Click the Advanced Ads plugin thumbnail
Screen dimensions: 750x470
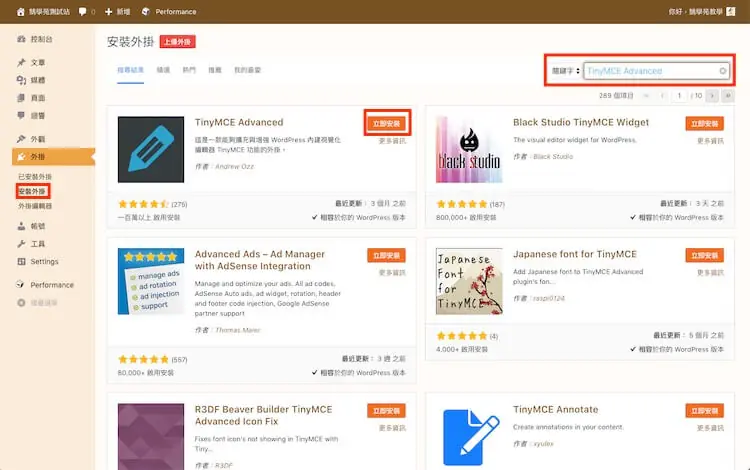[x=151, y=281]
